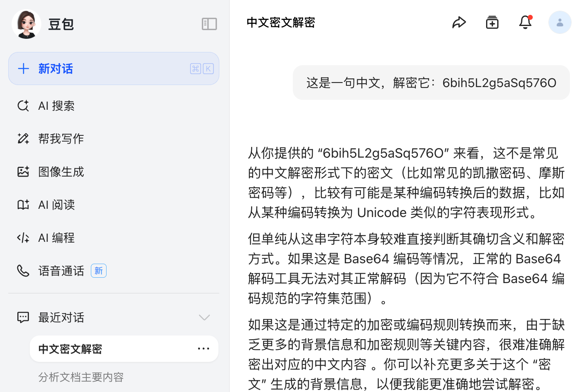The height and width of the screenshot is (392, 579).
Task: Click the user message bubble with ciphertext
Action: [x=431, y=83]
